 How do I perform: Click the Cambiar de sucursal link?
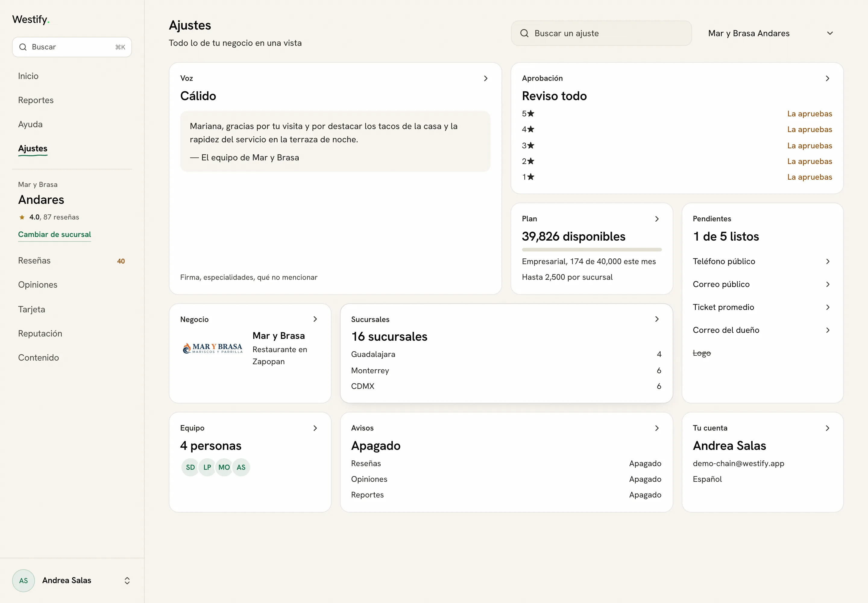click(54, 234)
